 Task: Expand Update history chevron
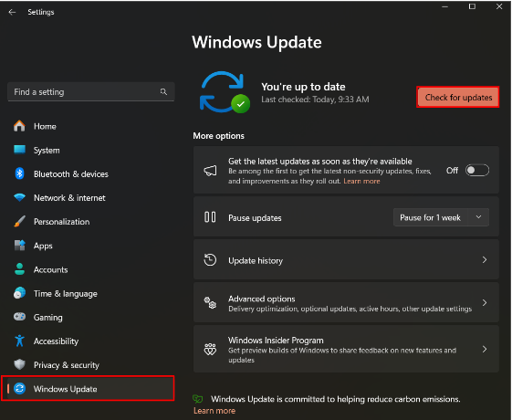coord(485,260)
